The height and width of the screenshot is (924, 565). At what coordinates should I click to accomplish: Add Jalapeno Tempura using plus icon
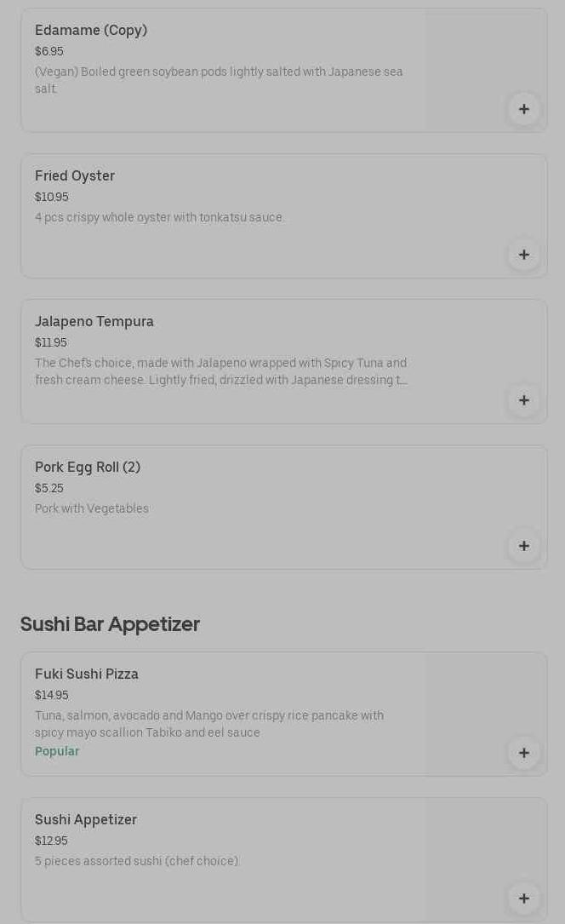(x=523, y=400)
